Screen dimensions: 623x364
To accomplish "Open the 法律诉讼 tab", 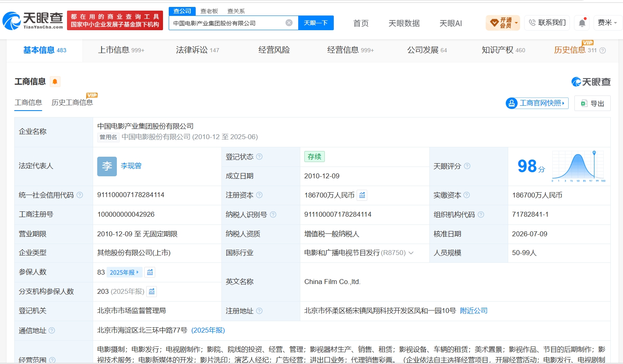I will (197, 50).
